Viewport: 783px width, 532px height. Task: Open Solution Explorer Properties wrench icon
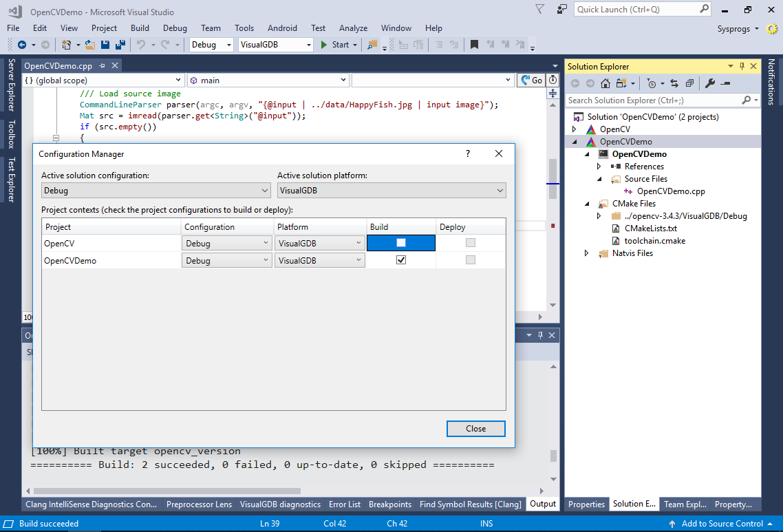point(710,83)
